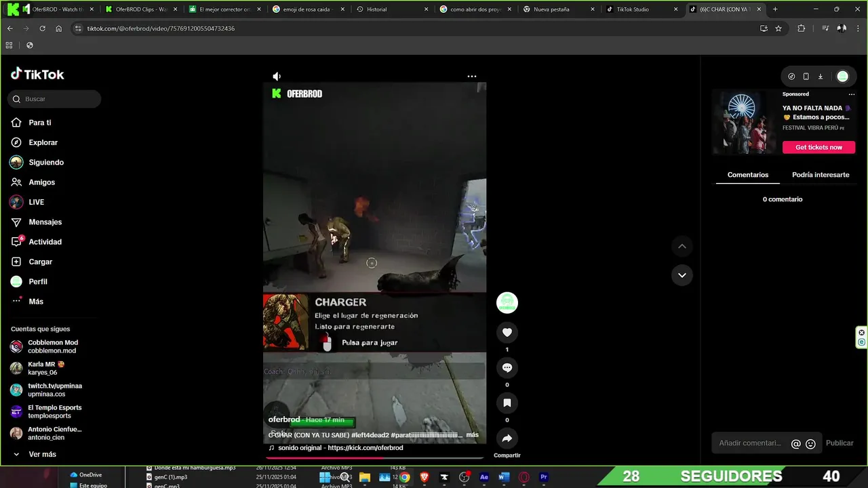The width and height of the screenshot is (868, 488).
Task: Open Perfil in the sidebar
Action: coord(38,282)
